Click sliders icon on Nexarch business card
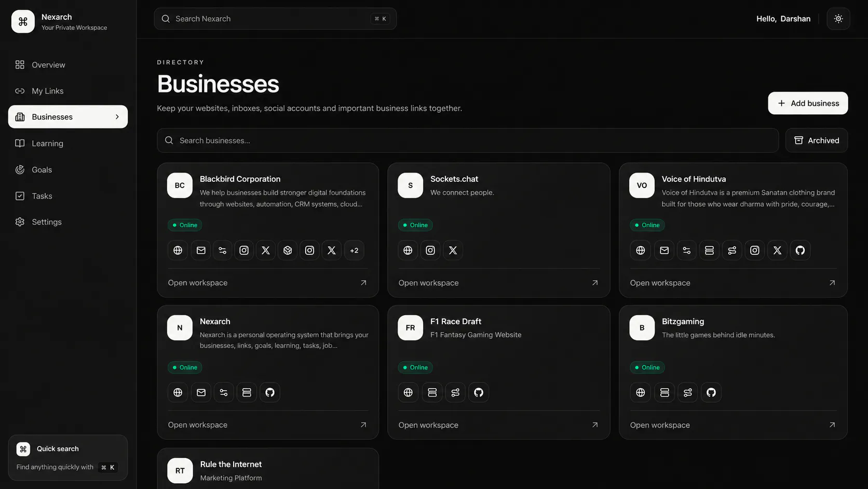Viewport: 868px width, 489px height. pos(224,392)
